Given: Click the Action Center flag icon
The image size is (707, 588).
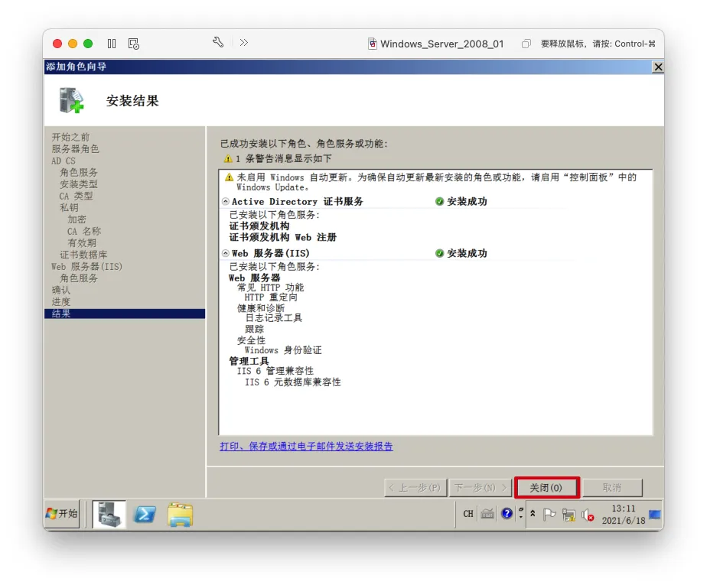Looking at the screenshot, I should 549,514.
